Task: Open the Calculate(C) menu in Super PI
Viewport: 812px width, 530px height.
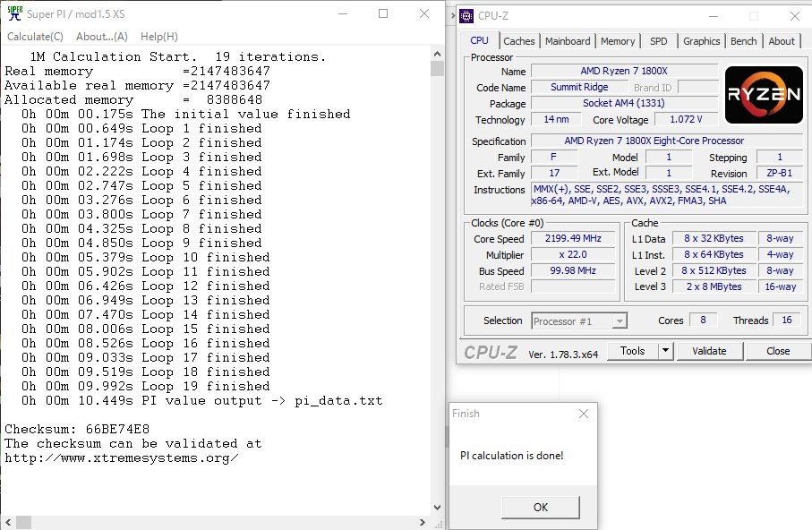Action: (35, 37)
